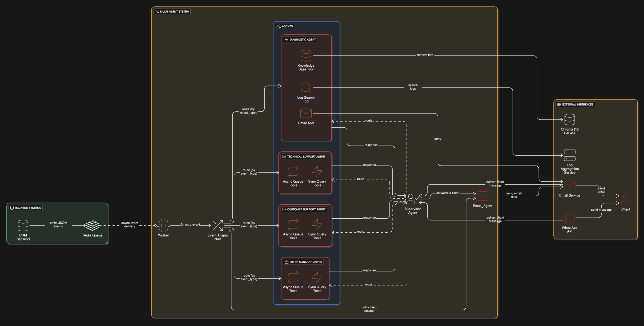The height and width of the screenshot is (326, 644).
Task: Select the Backend Systems group label
Action: (26, 208)
